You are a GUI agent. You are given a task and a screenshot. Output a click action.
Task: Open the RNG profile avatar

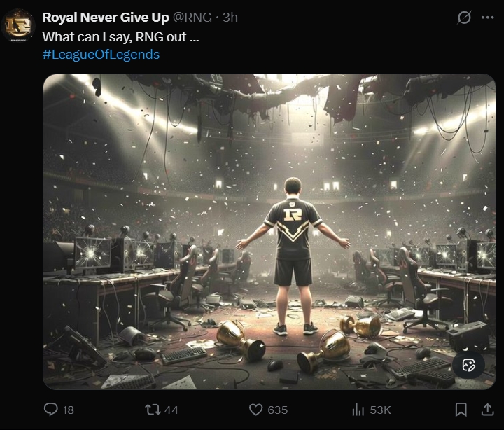point(18,26)
